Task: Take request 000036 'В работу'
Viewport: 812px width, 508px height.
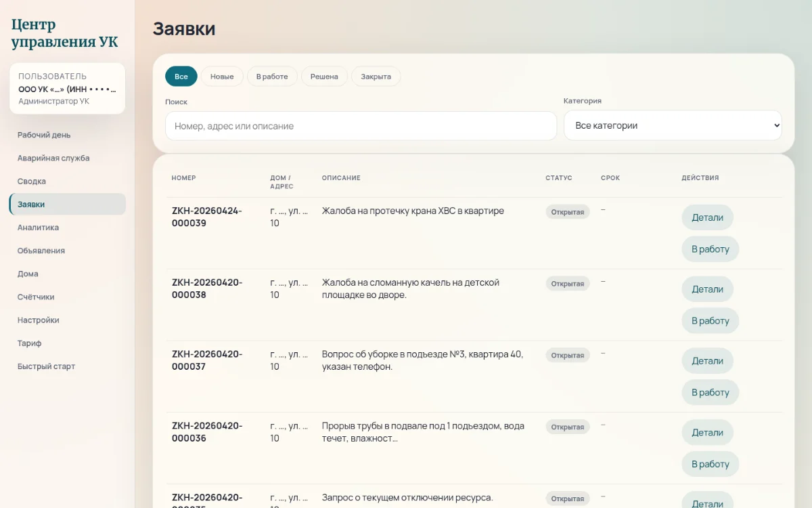Action: (x=710, y=464)
